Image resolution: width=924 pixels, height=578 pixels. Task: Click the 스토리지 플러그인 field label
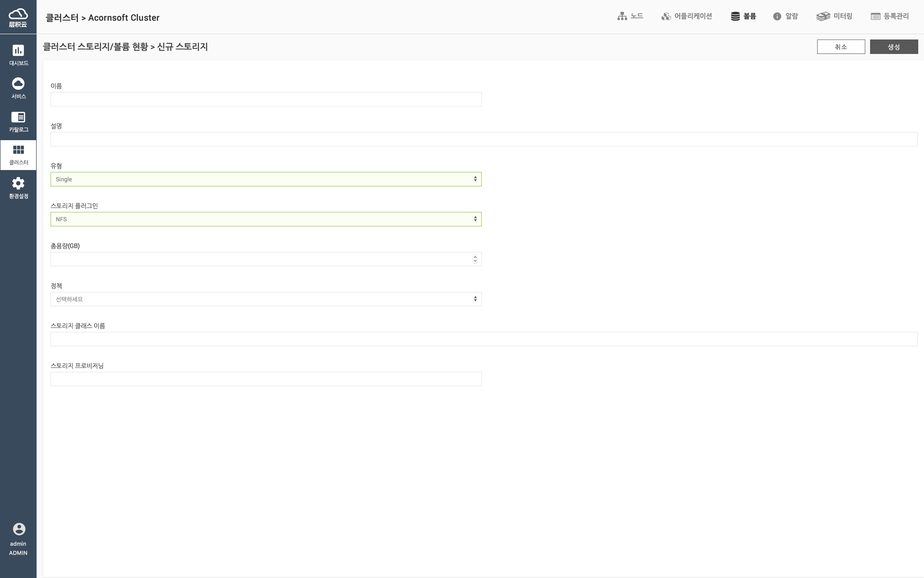[74, 206]
